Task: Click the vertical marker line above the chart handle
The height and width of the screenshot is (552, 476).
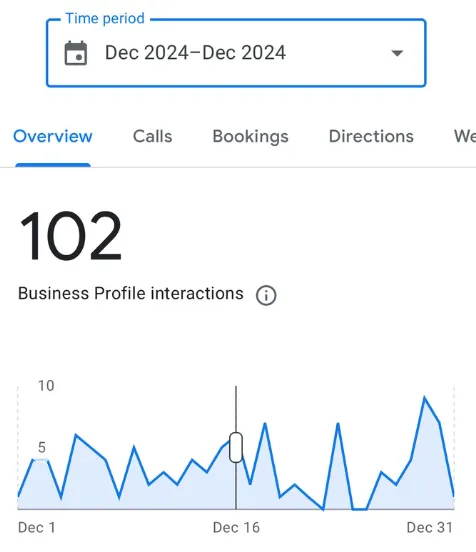Action: [x=236, y=409]
